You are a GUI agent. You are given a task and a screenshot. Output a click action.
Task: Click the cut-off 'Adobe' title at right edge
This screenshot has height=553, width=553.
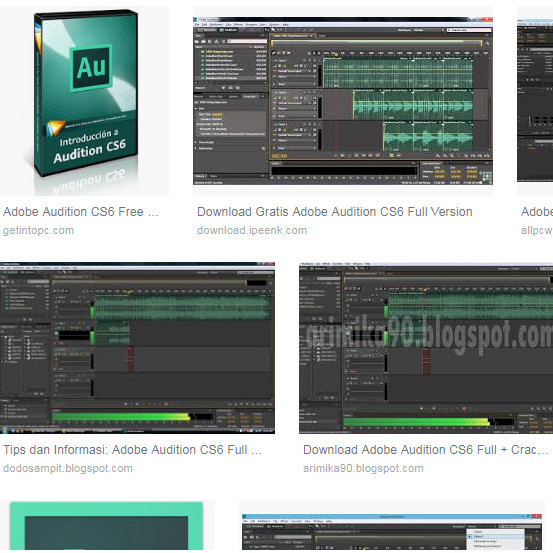(537, 212)
